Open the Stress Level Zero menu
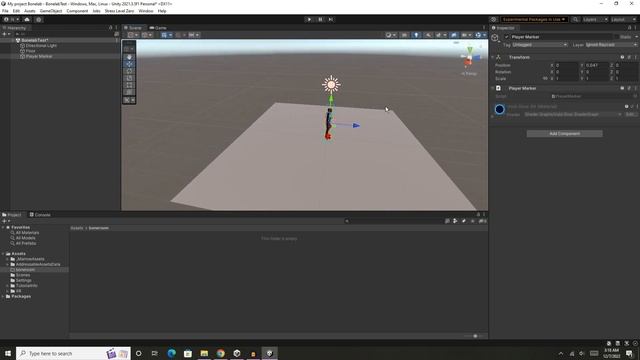Screen dimensions: 640x360 [119, 11]
